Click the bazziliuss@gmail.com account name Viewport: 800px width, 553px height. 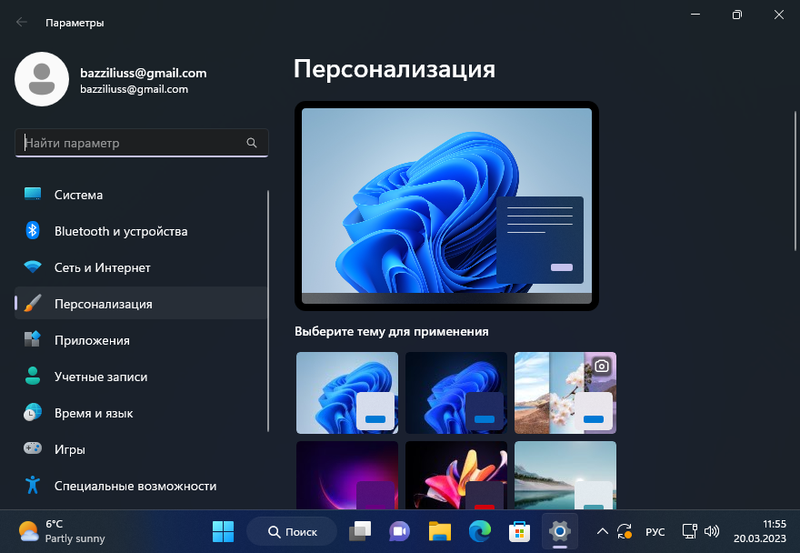click(x=143, y=73)
